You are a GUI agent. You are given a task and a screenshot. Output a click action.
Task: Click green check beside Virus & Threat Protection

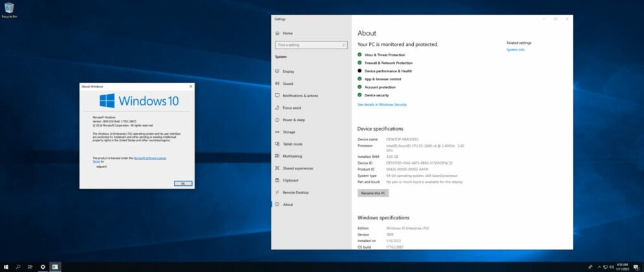coord(360,55)
